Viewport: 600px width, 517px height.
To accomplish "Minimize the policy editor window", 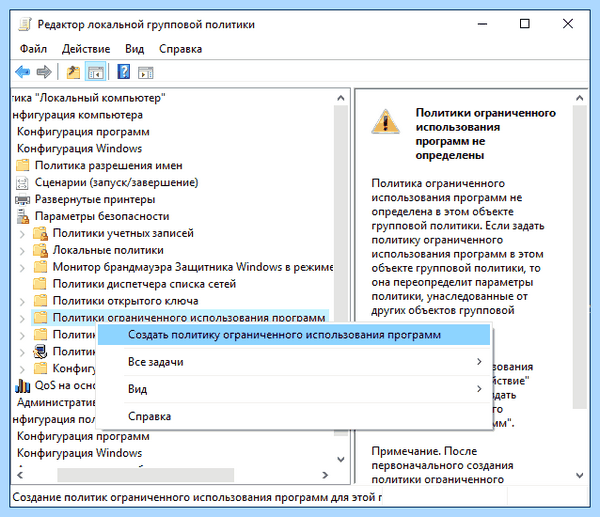I will (483, 24).
